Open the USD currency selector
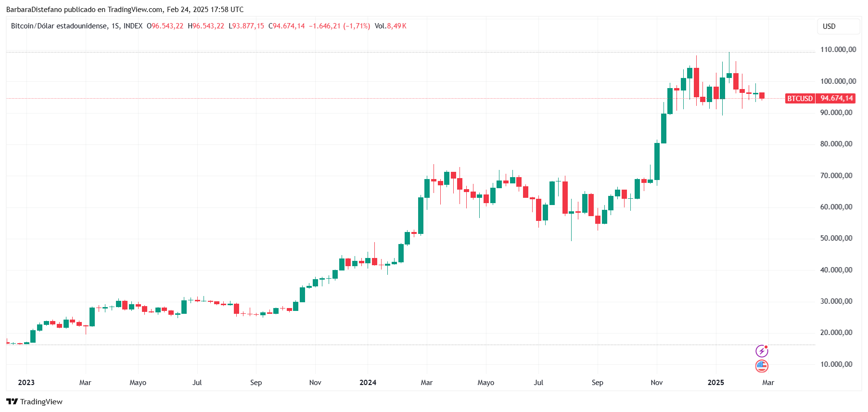This screenshot has height=412, width=868. (838, 26)
